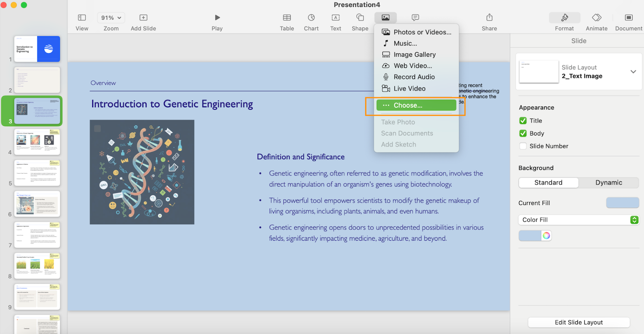644x334 pixels.
Task: Open the Animate inspector
Action: (x=597, y=18)
